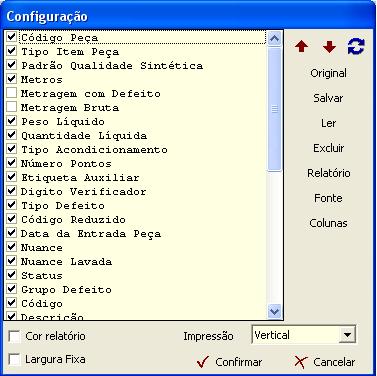The height and width of the screenshot is (376, 377).
Task: Click the list scrollbar down arrow
Action: coord(274,312)
